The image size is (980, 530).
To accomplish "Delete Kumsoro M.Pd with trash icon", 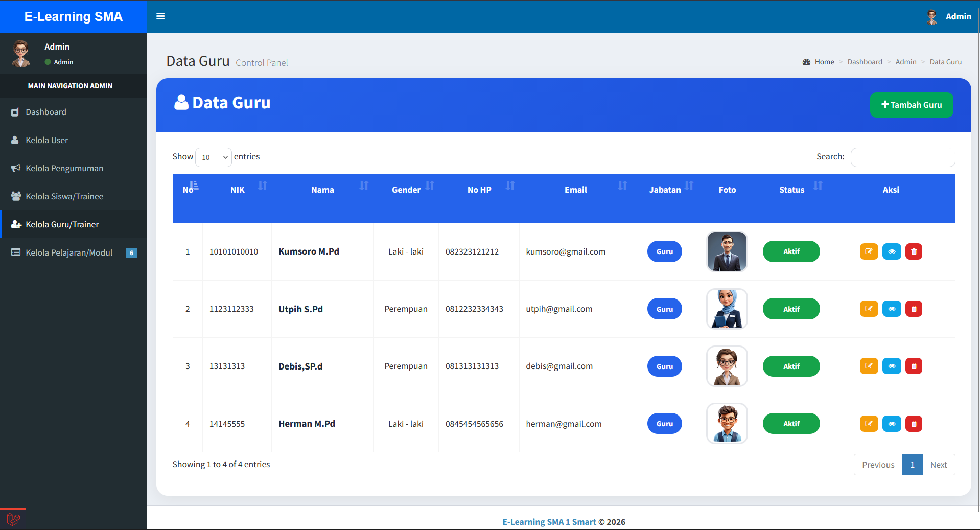I will pyautogui.click(x=914, y=251).
